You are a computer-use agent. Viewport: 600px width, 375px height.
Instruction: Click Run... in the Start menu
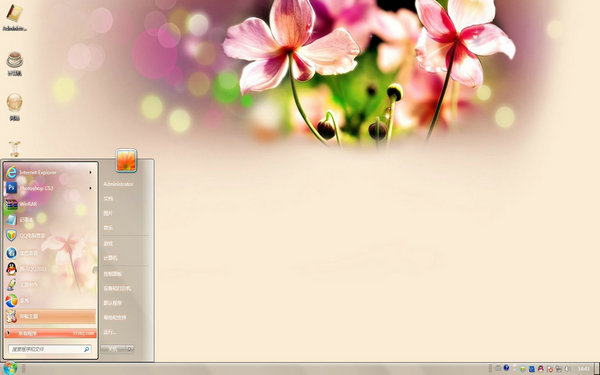110,332
